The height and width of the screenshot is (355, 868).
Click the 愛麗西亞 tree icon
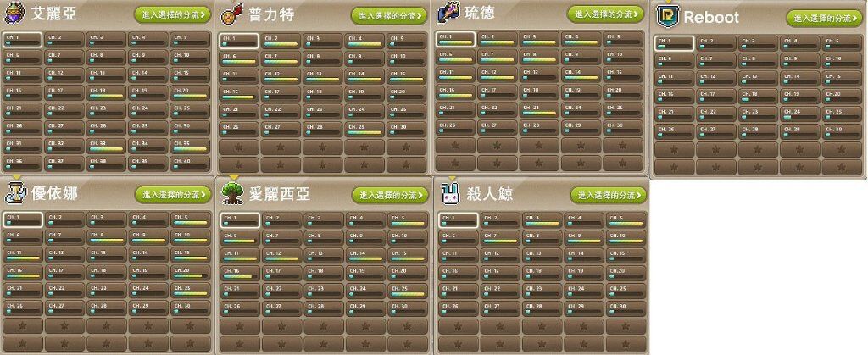point(232,192)
